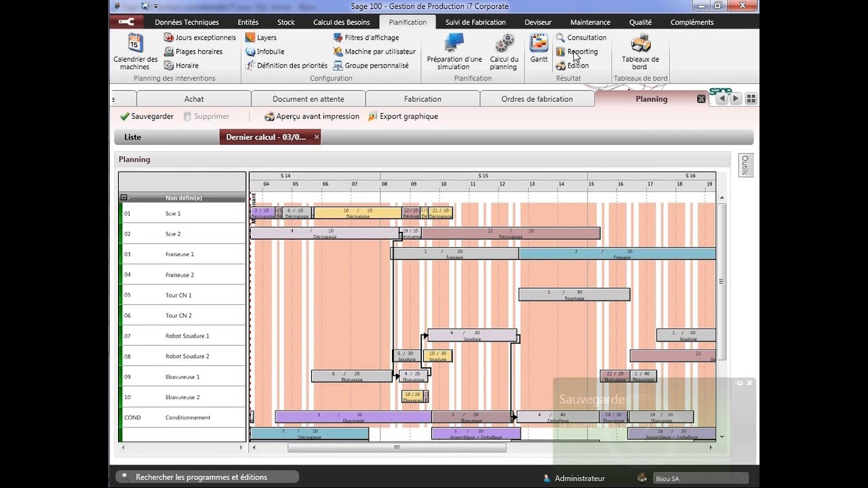Open Layers configuration
Viewport: 868px width, 488px height.
click(x=261, y=37)
